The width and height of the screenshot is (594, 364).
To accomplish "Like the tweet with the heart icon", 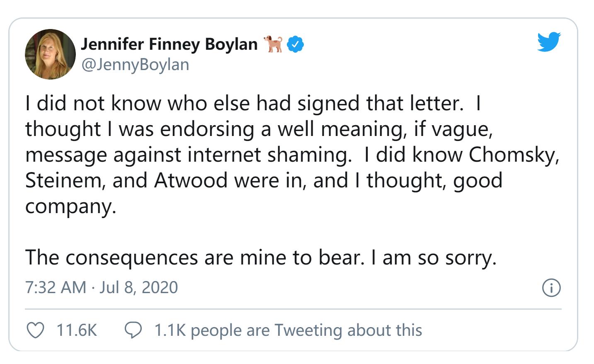I will point(36,330).
